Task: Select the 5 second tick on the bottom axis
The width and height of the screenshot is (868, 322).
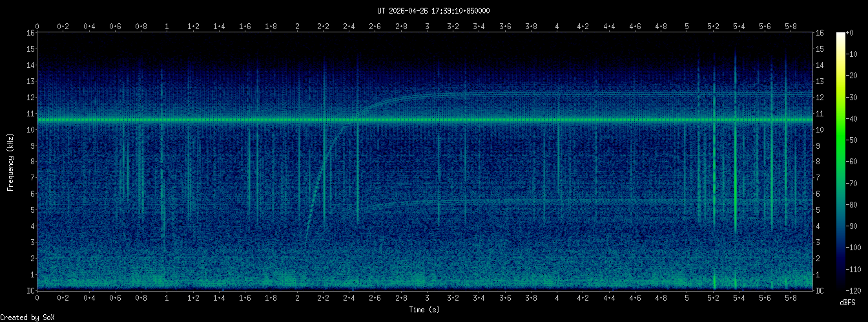Action: pyautogui.click(x=687, y=298)
